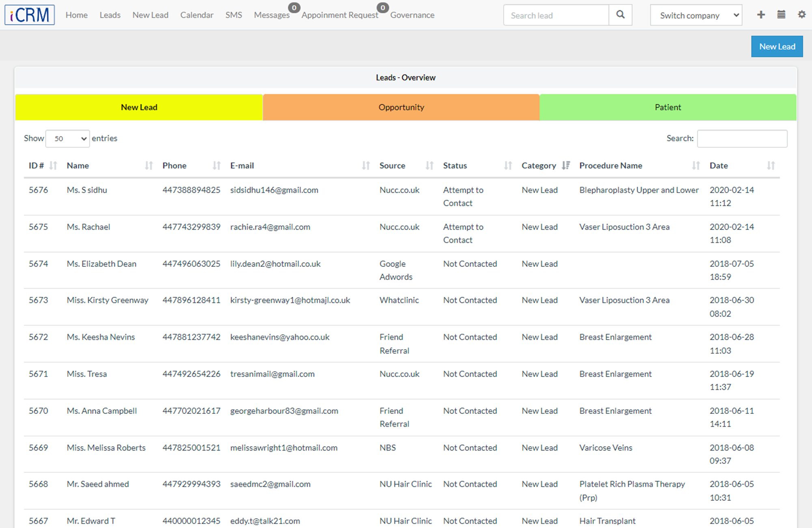Select the yellow New Lead tab
Screen dimensions: 812x528
139,107
